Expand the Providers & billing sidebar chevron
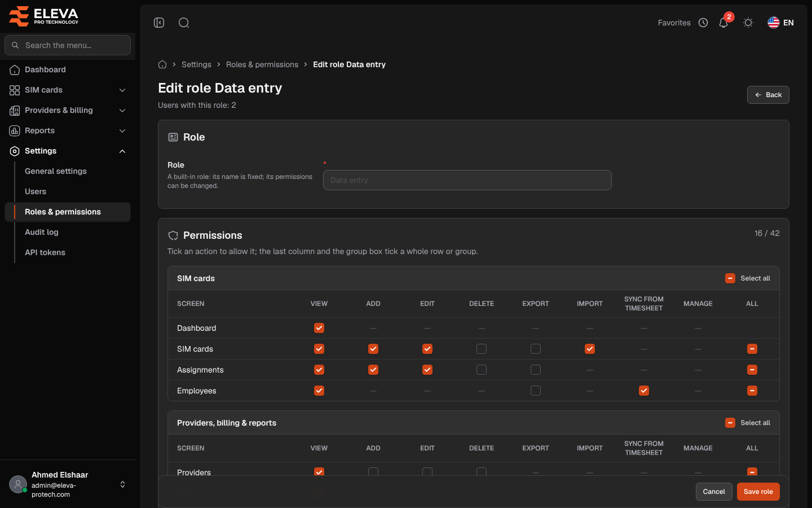812x508 pixels. click(122, 110)
